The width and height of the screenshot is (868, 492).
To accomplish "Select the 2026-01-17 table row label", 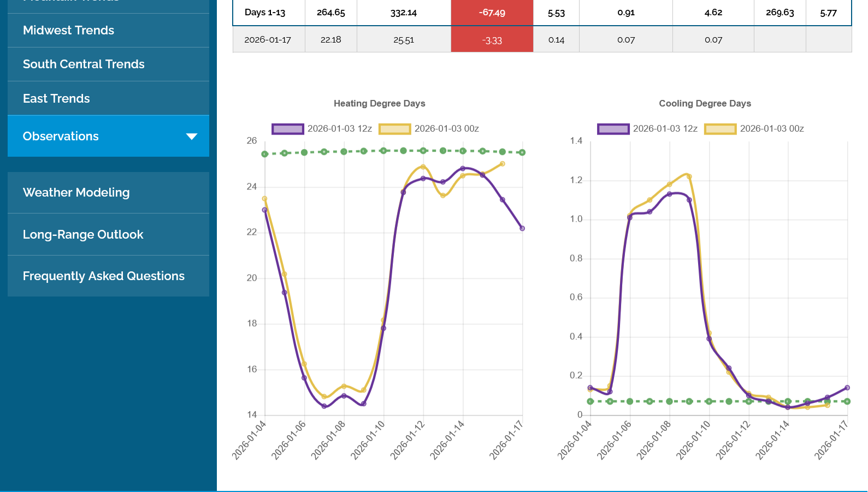I will (x=268, y=40).
